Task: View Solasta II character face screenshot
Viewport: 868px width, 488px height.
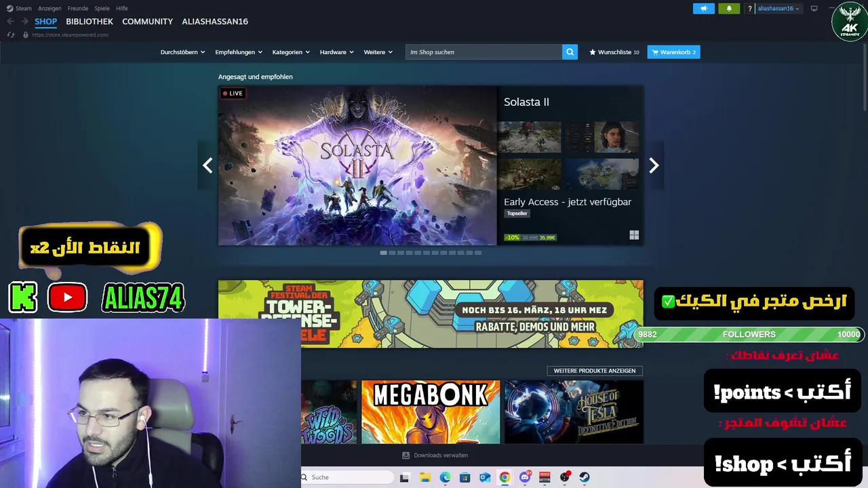Action: click(x=602, y=137)
